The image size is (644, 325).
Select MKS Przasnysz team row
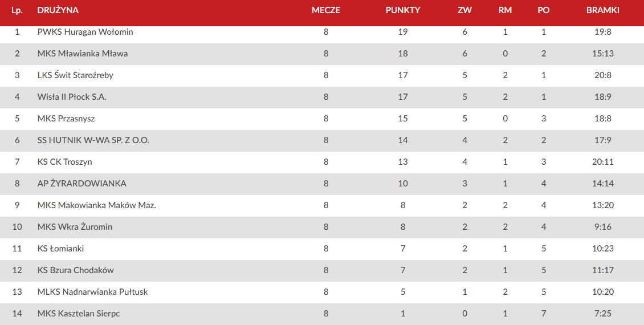(x=322, y=119)
